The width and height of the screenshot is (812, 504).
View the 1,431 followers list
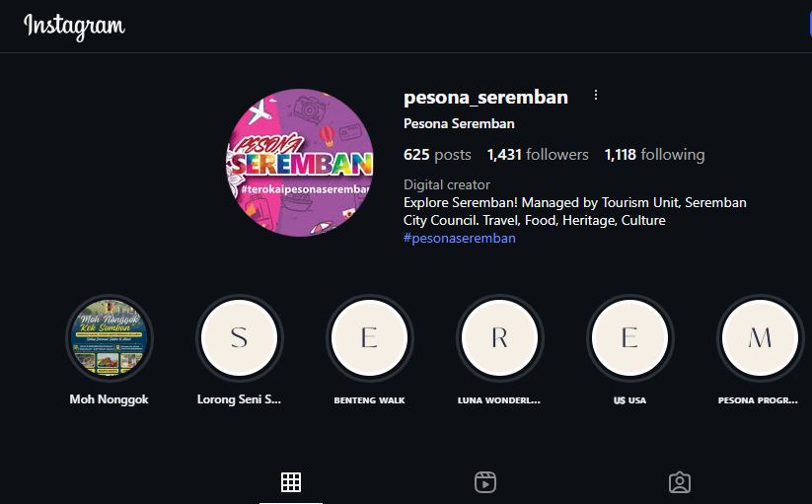pos(538,155)
